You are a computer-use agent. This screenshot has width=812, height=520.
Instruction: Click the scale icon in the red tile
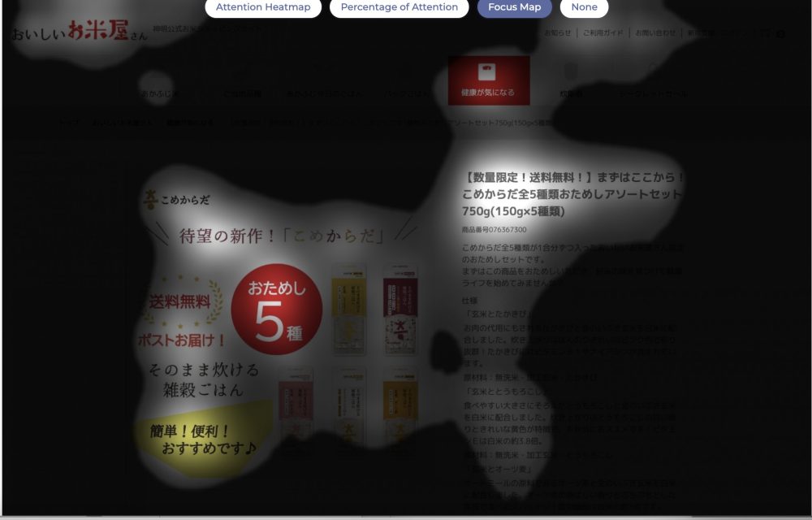point(488,71)
